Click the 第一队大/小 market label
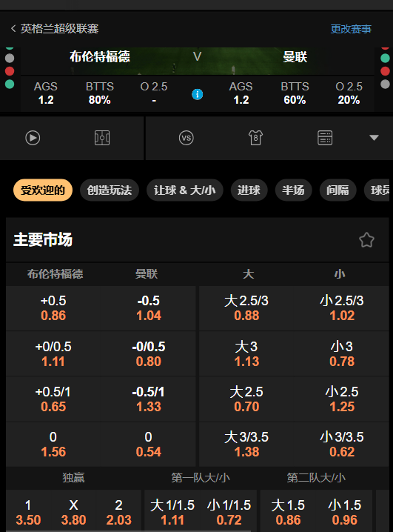Image resolution: width=393 pixels, height=532 pixels. pyautogui.click(x=201, y=478)
